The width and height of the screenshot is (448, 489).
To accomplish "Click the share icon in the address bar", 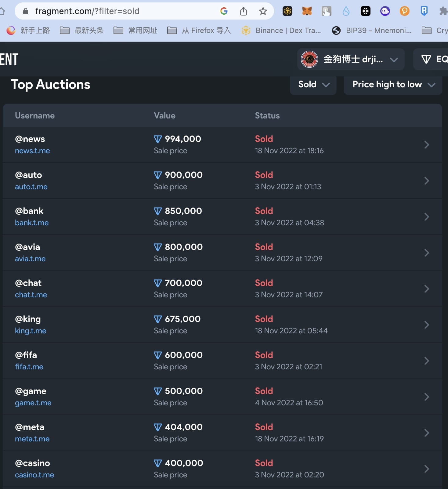I will click(243, 11).
